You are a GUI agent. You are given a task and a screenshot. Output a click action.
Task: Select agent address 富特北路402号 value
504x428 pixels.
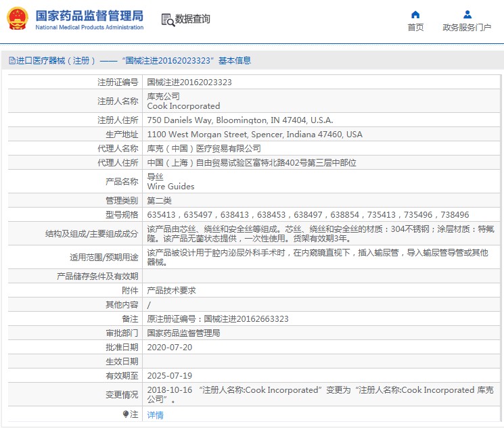click(x=252, y=162)
